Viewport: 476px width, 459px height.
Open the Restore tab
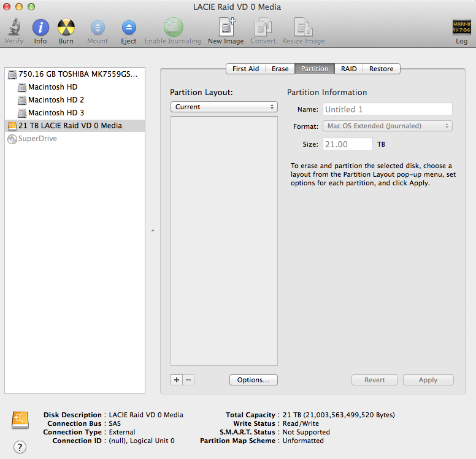tap(382, 69)
